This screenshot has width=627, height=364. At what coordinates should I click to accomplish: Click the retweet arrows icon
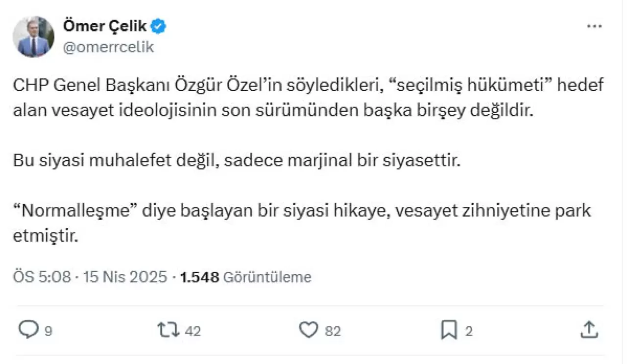click(168, 330)
